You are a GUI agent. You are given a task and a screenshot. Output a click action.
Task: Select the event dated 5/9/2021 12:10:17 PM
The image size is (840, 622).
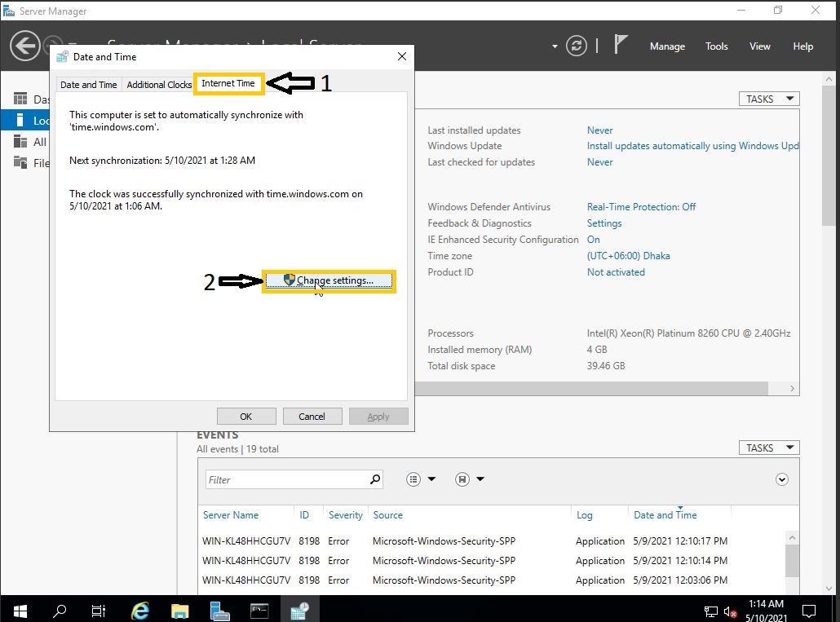[x=491, y=541]
